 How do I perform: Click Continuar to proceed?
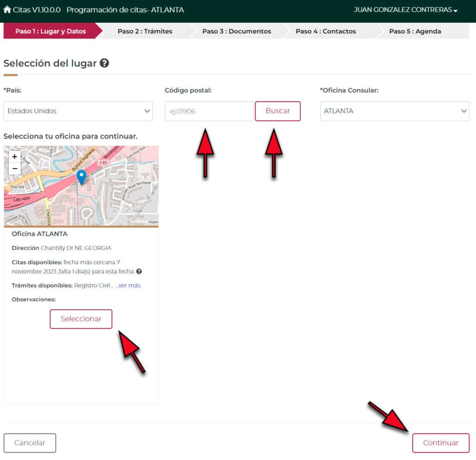(x=440, y=443)
